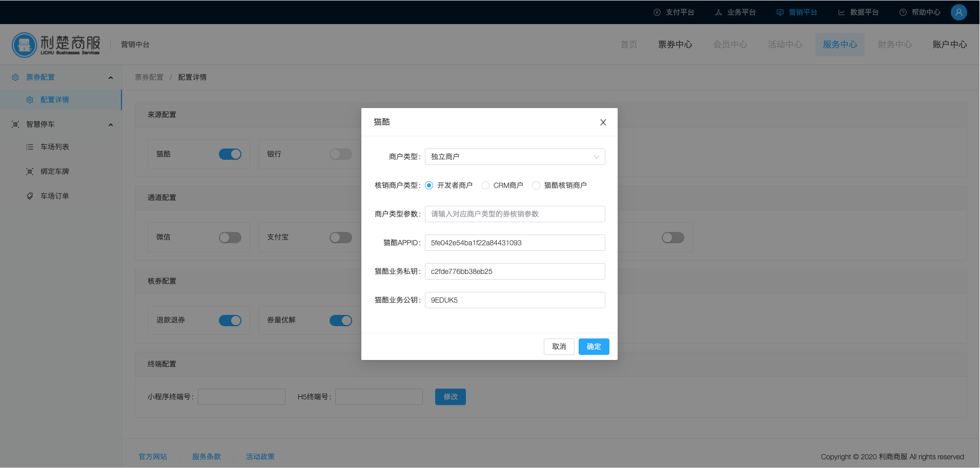Open the 票券中心 tab
This screenshot has height=468, width=980.
[x=675, y=45]
